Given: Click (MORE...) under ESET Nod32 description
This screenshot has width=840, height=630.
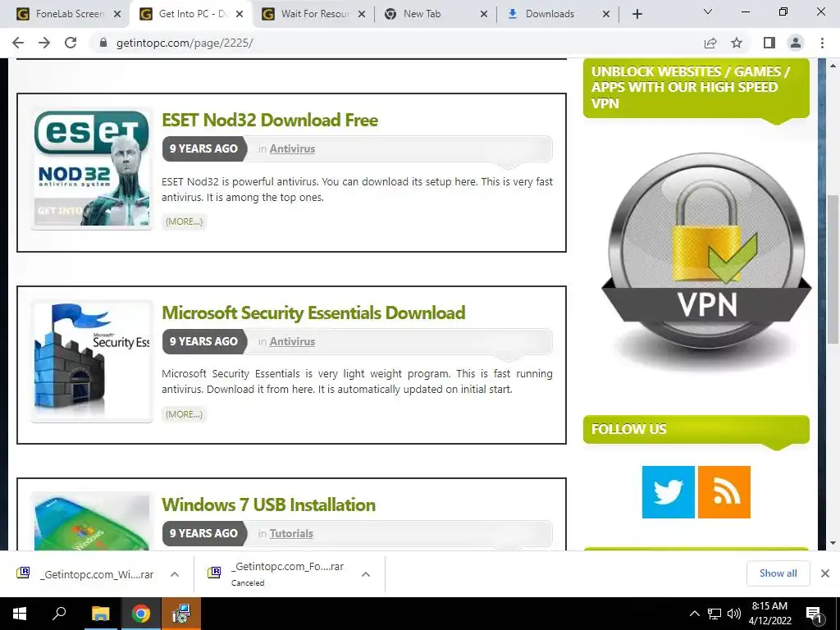Looking at the screenshot, I should [184, 221].
